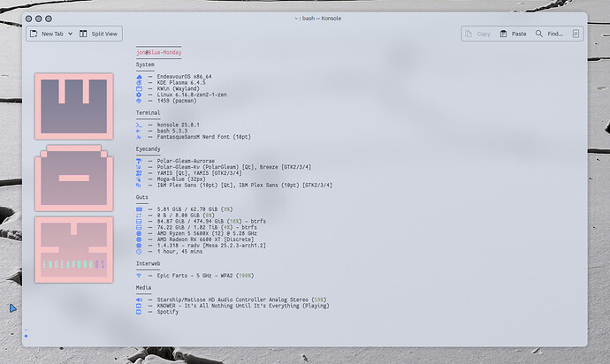Click the Polar-Gleam-Kv (PolarGleam) theme line
610x364 pixels.
234,167
